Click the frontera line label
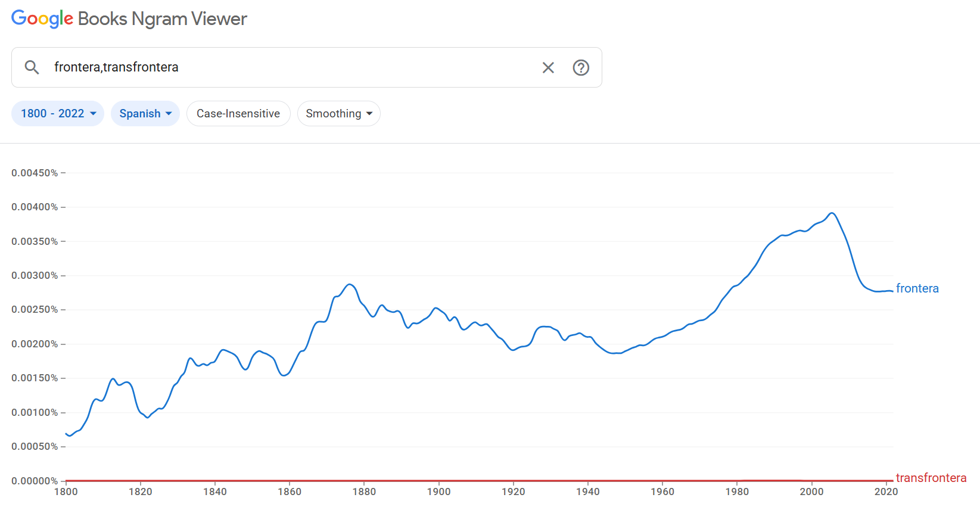The width and height of the screenshot is (980, 507). point(917,288)
